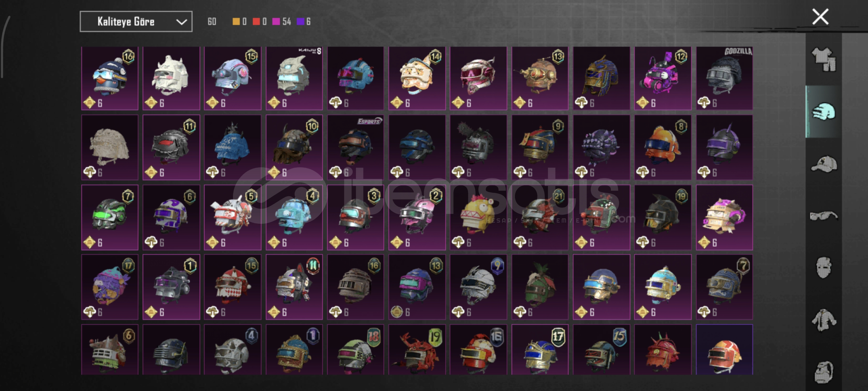Select the helmet category sidebar icon
Screen dimensions: 868x391
[x=824, y=112]
